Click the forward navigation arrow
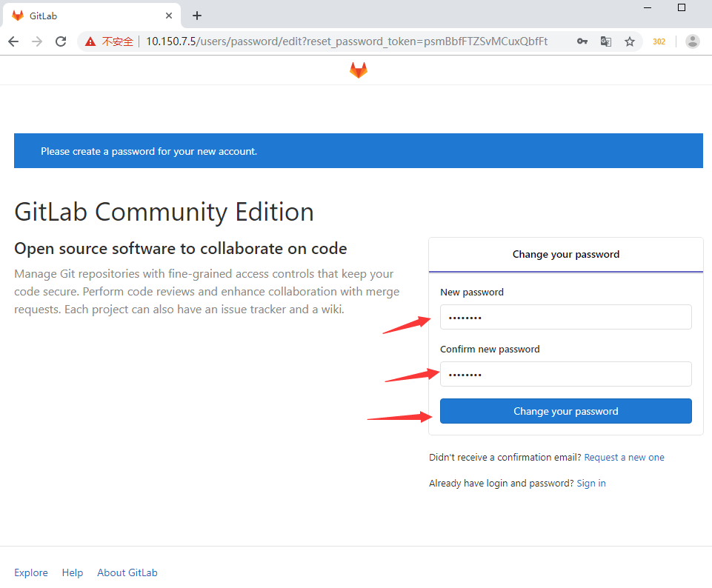This screenshot has height=588, width=712. coord(37,41)
